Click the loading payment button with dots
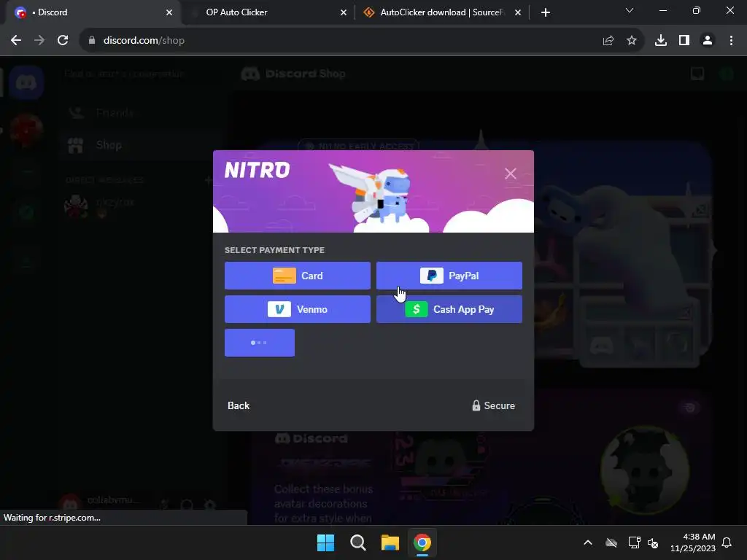 [x=260, y=343]
